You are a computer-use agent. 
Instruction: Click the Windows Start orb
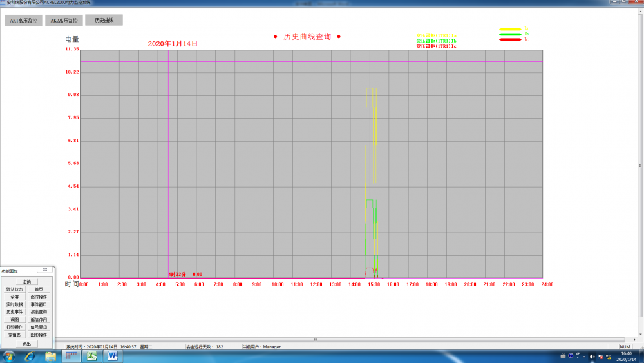tap(10, 357)
